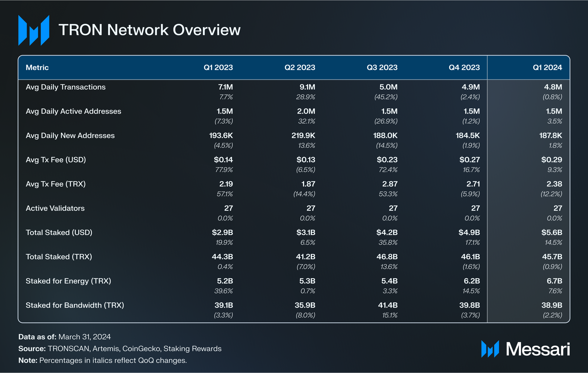
Task: Select the Active Validators row label
Action: coord(55,208)
